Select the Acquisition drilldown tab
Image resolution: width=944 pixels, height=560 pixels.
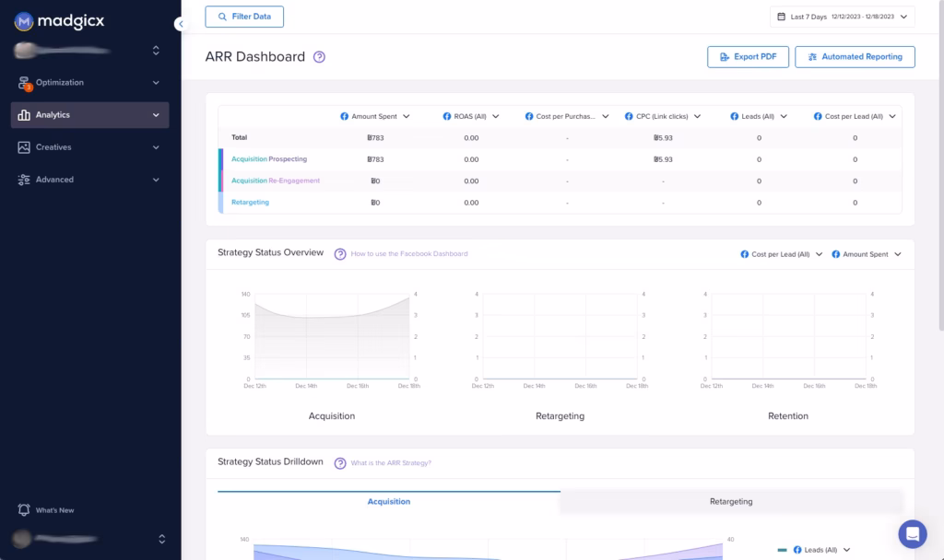388,502
